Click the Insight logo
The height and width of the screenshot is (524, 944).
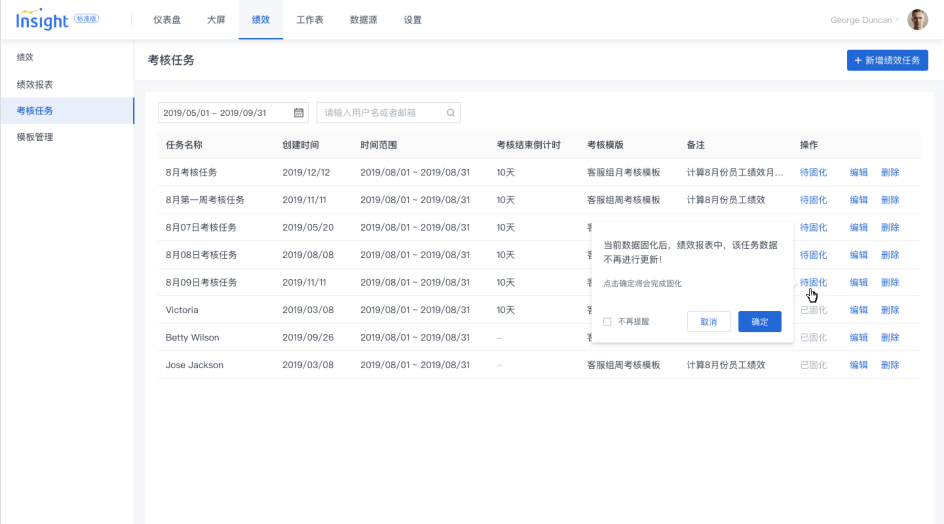coord(42,20)
